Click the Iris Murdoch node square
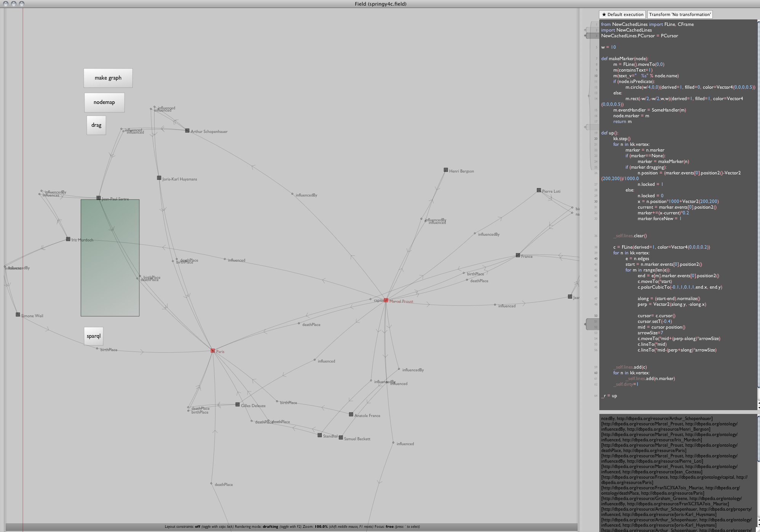Viewport: 760px width, 532px height. (68, 239)
